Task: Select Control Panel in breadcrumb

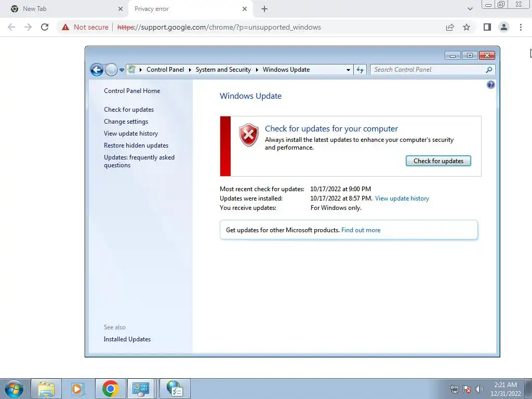Action: click(x=165, y=70)
